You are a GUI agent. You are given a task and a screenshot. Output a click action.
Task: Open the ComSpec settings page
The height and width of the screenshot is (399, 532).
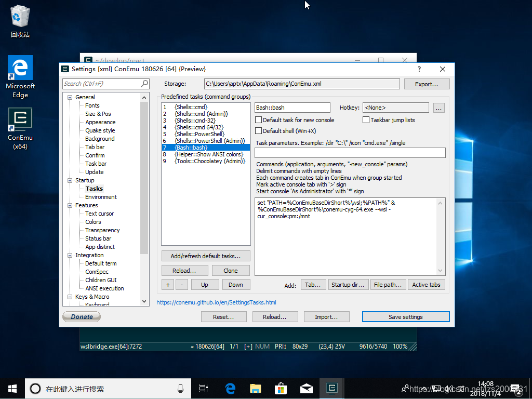(x=97, y=272)
